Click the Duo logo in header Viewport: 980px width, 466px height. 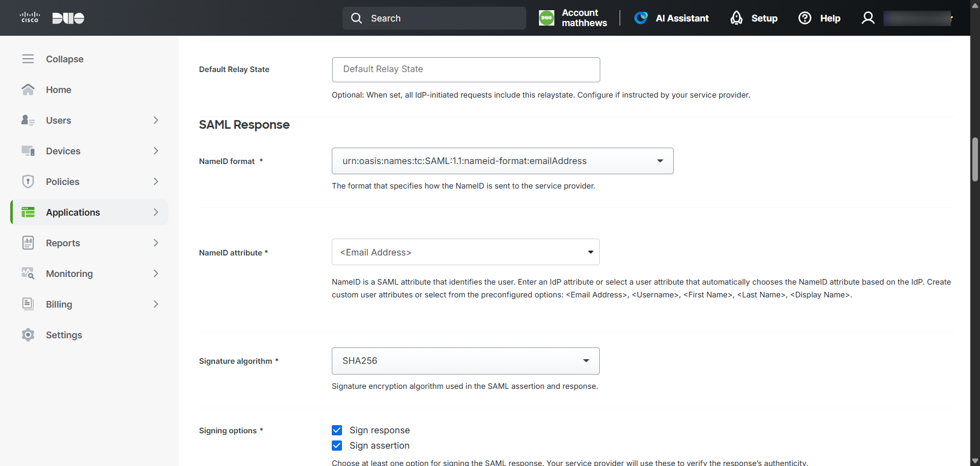(x=68, y=18)
